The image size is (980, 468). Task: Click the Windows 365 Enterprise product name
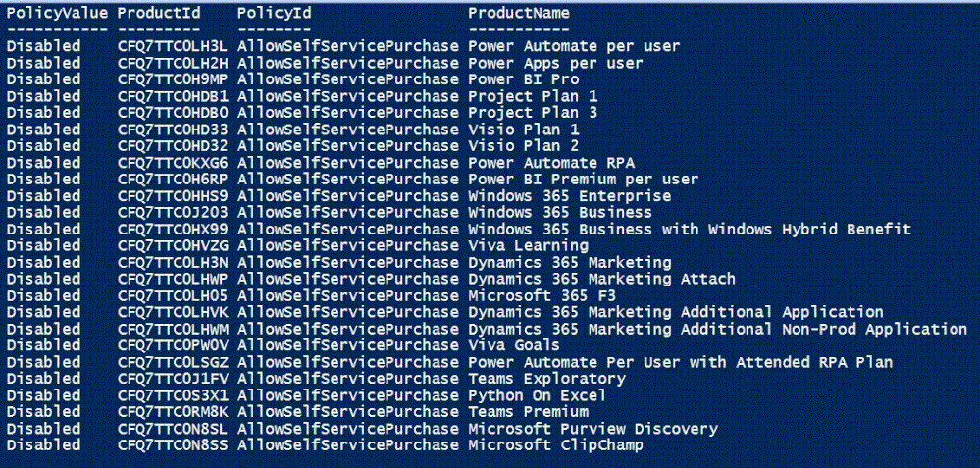[569, 196]
